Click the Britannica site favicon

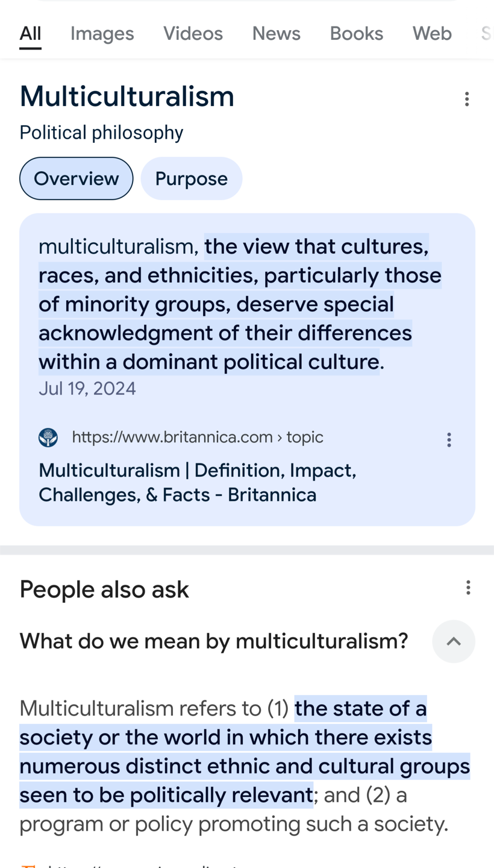(x=48, y=438)
